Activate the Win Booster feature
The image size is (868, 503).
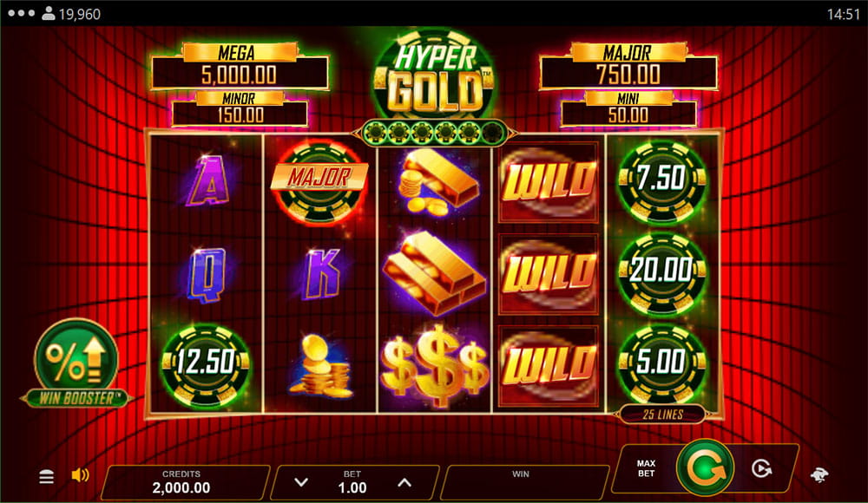[76, 363]
